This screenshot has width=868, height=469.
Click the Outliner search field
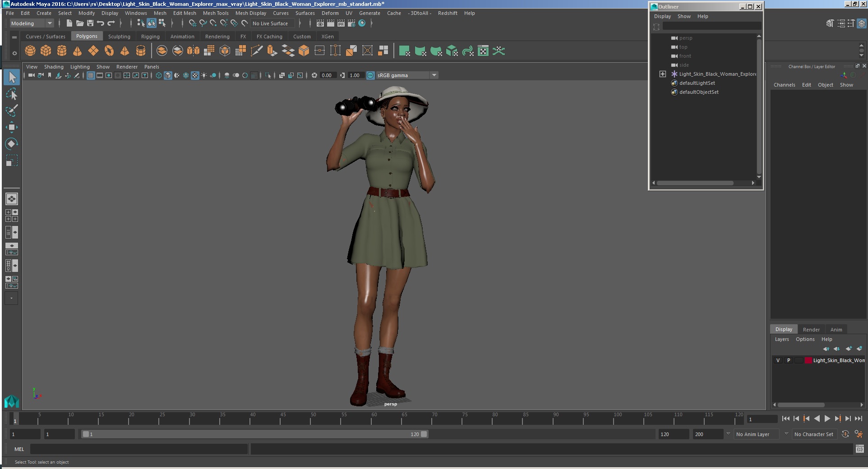711,26
